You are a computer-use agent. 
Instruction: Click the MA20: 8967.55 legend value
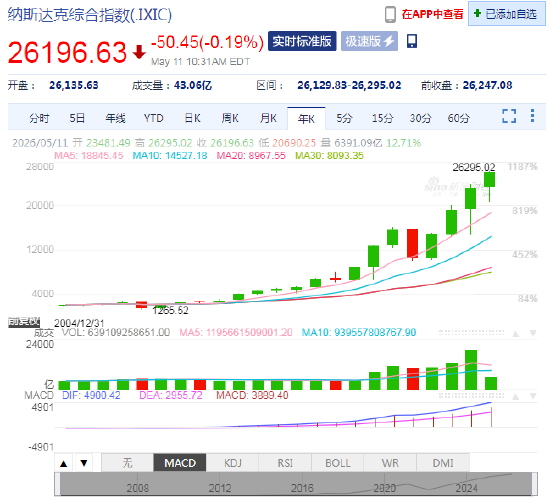(251, 156)
